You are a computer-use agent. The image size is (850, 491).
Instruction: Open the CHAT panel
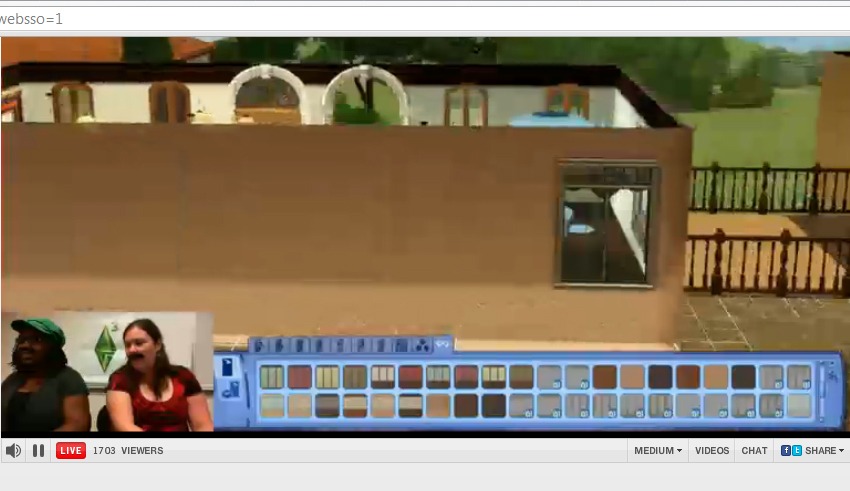click(x=754, y=450)
